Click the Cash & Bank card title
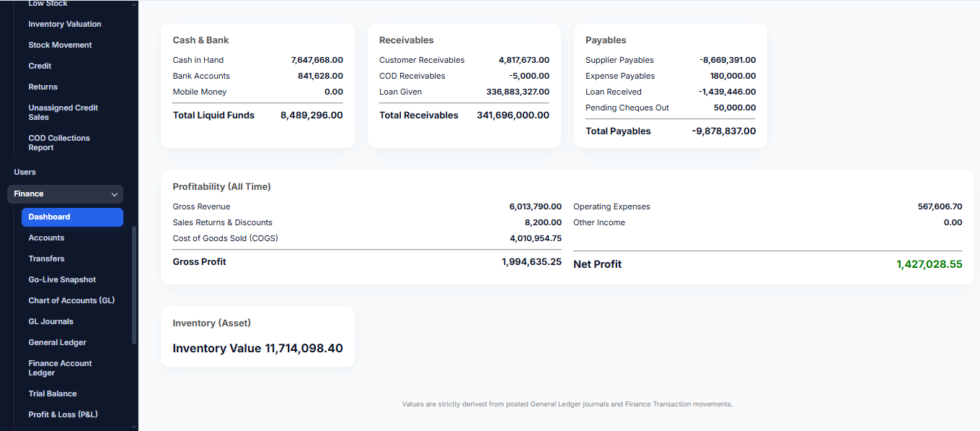This screenshot has height=431, width=980. click(x=200, y=40)
